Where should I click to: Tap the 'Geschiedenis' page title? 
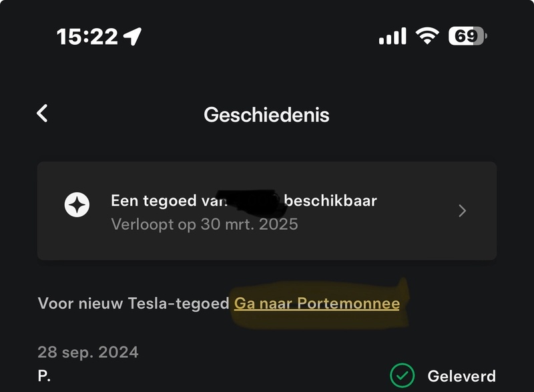click(x=266, y=115)
